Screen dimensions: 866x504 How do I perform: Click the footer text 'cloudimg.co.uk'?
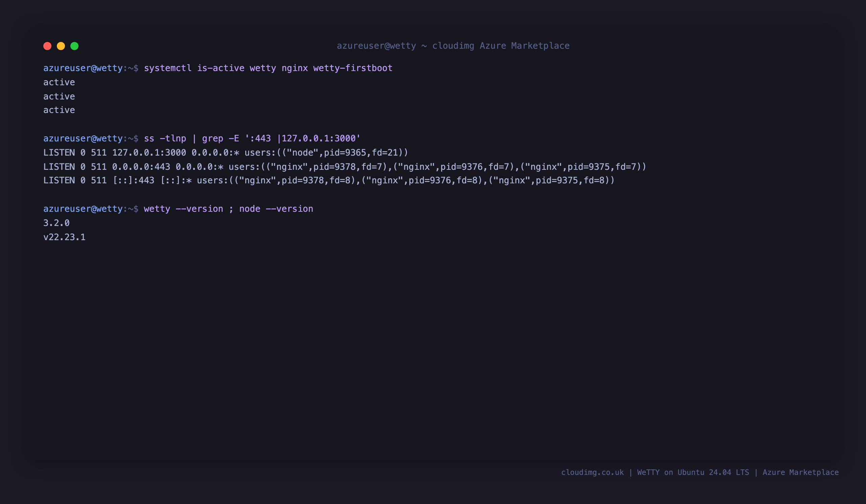592,473
